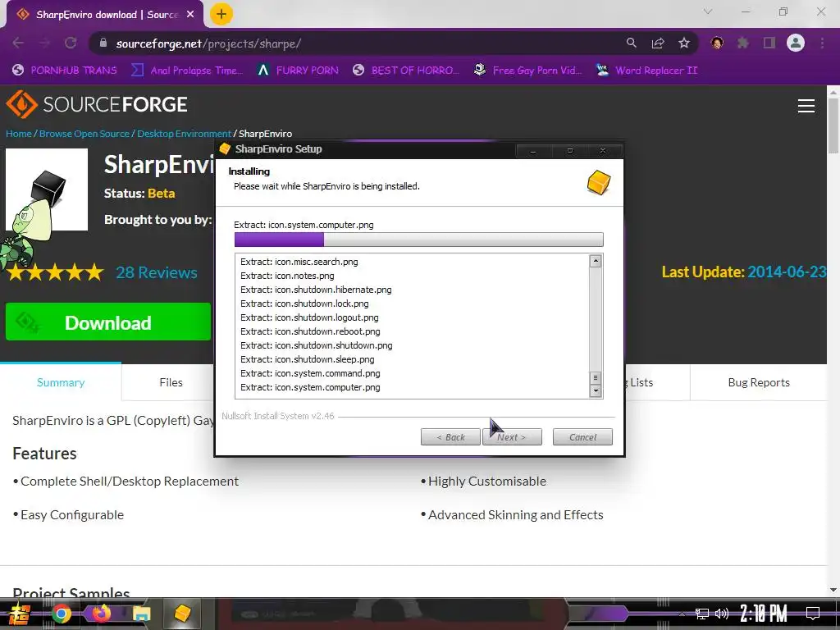
Task: Open Firefox from the taskbar
Action: pos(101,613)
